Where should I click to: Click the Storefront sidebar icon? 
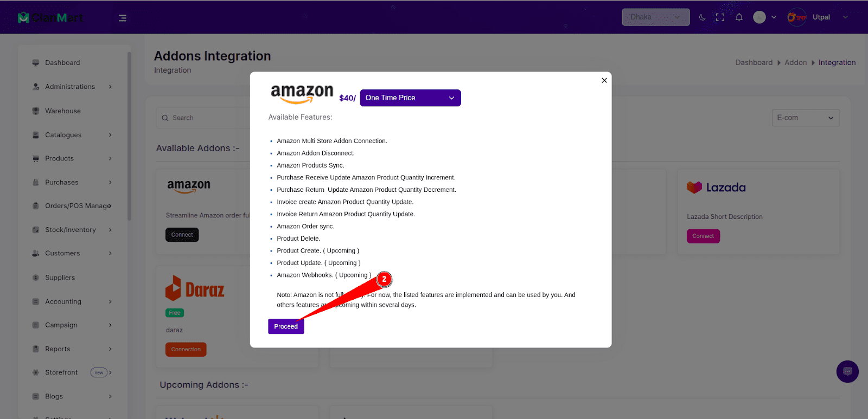point(36,372)
